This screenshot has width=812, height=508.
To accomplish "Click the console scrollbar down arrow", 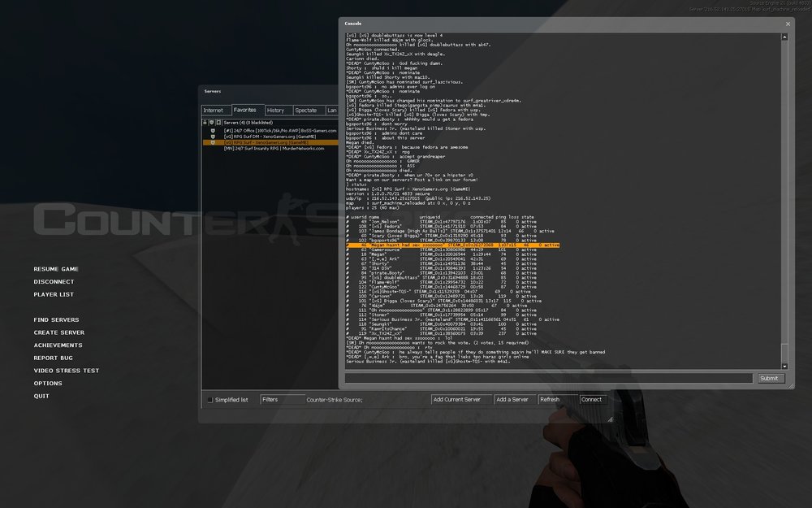I will pyautogui.click(x=784, y=367).
